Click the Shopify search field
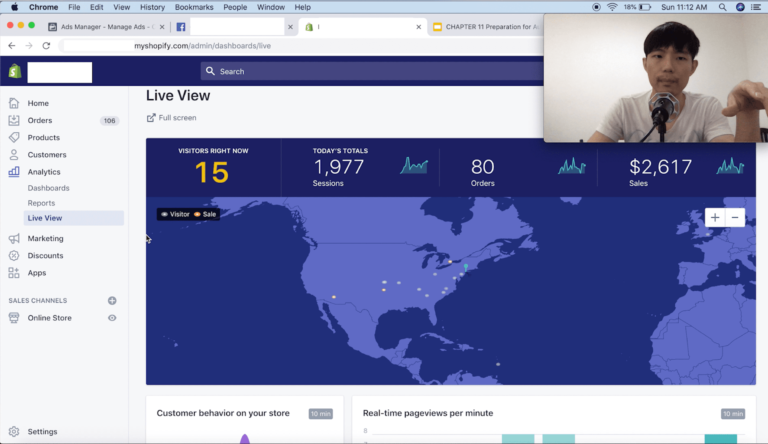768x444 pixels. 372,72
